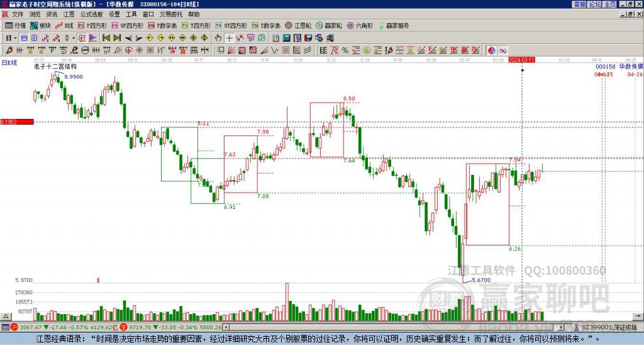The width and height of the screenshot is (644, 345).
Task: Click the 日K线 chart label
Action: 9,62
